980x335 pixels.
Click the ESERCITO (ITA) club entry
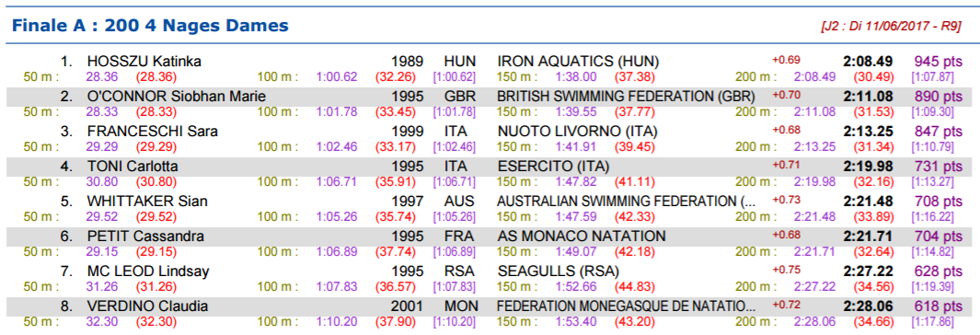click(x=553, y=167)
